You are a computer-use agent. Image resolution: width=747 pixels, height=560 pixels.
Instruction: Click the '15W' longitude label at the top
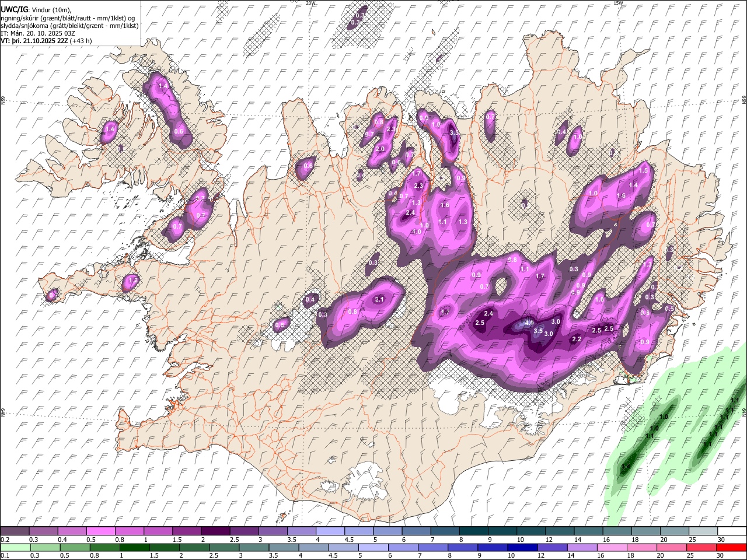(618, 3)
